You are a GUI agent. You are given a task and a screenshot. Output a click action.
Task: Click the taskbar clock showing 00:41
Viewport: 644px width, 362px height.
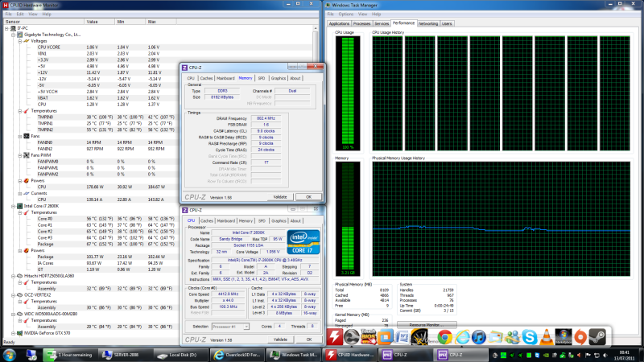pyautogui.click(x=625, y=355)
